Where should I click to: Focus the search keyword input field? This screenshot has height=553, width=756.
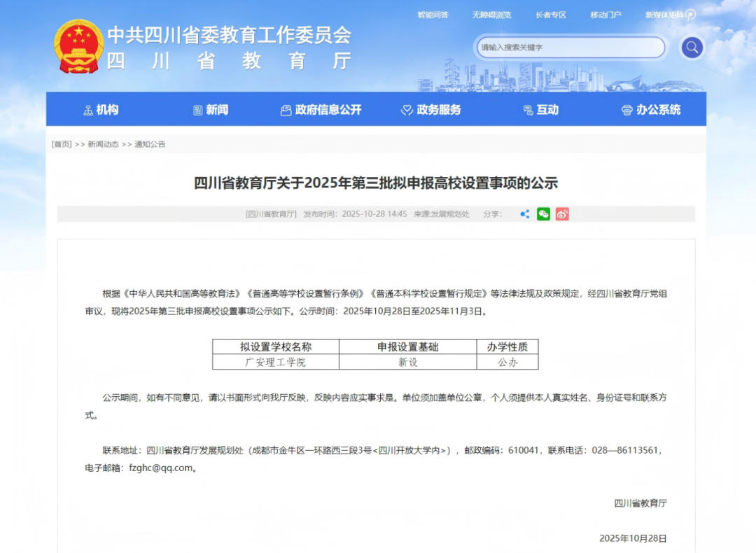coord(568,48)
